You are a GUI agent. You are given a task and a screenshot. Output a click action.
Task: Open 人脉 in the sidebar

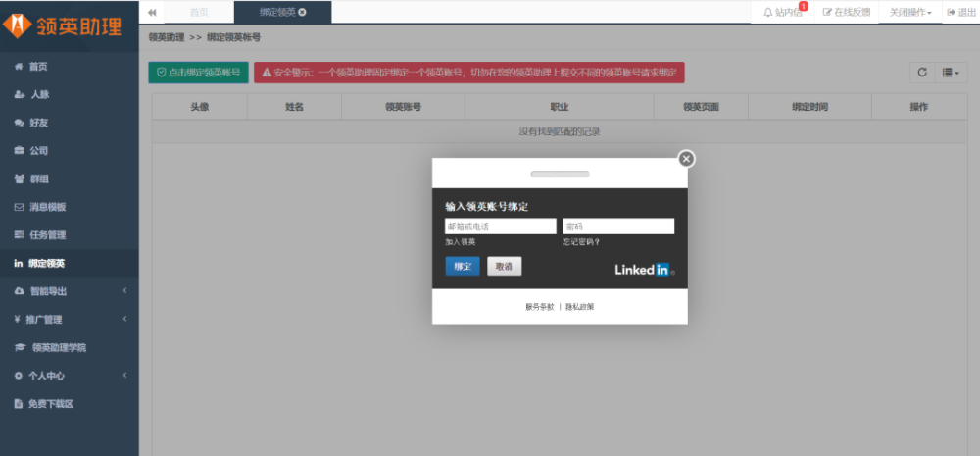coord(70,94)
